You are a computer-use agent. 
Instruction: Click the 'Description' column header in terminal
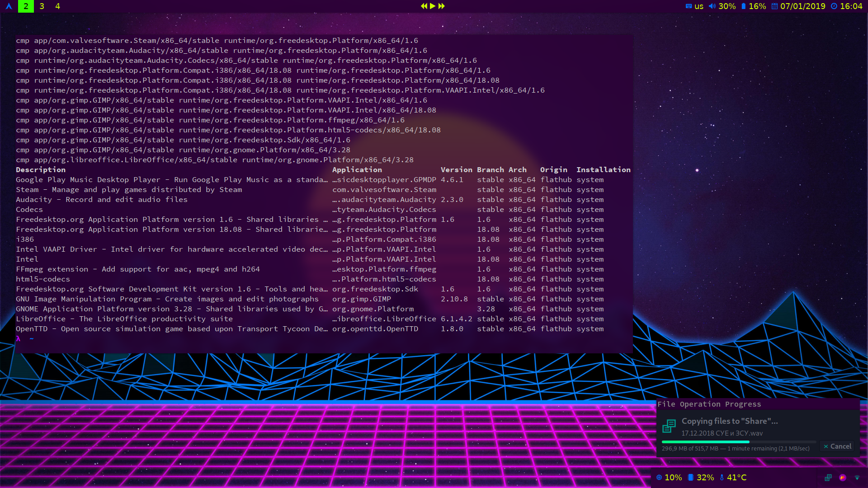41,170
